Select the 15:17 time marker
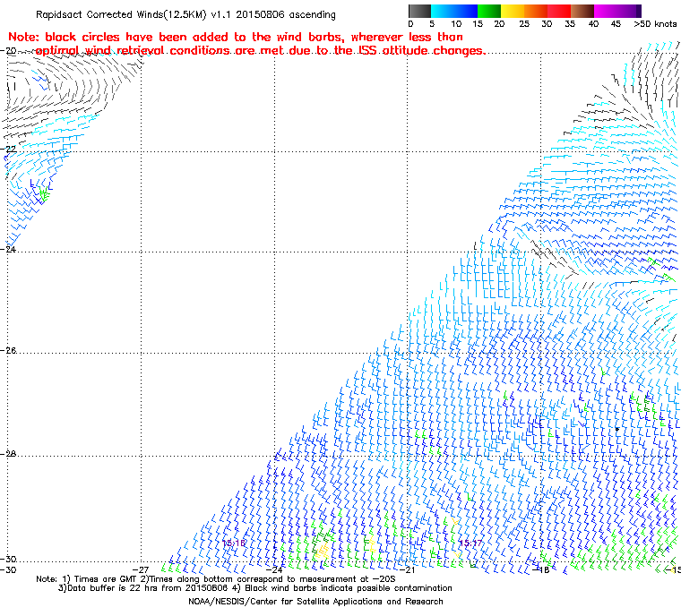This screenshot has width=681, height=616. point(470,543)
